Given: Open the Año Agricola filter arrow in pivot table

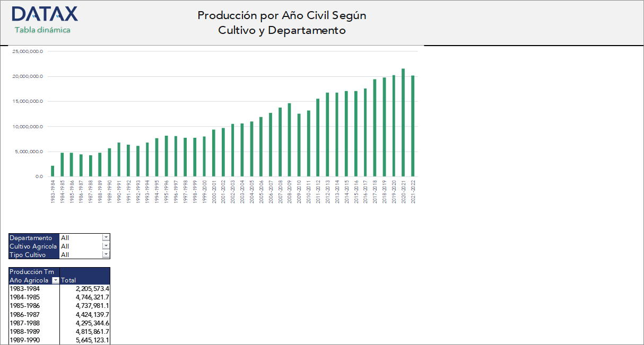Looking at the screenshot, I should (55, 280).
